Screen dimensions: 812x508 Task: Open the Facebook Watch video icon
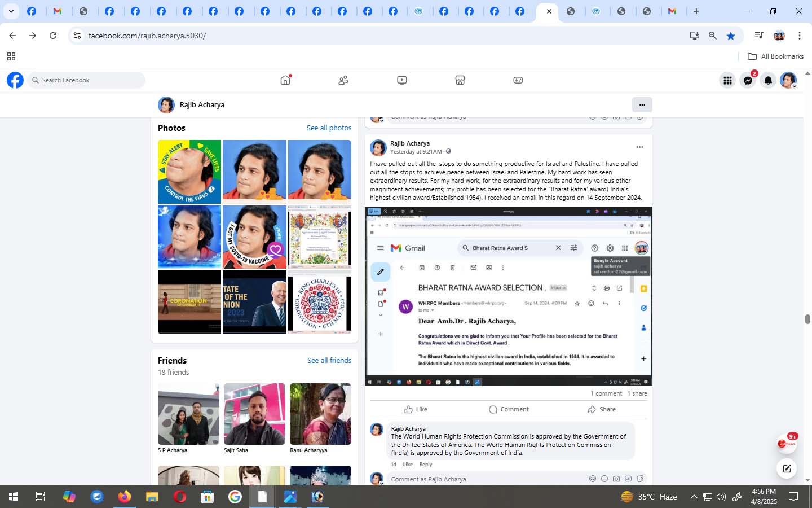coord(402,80)
